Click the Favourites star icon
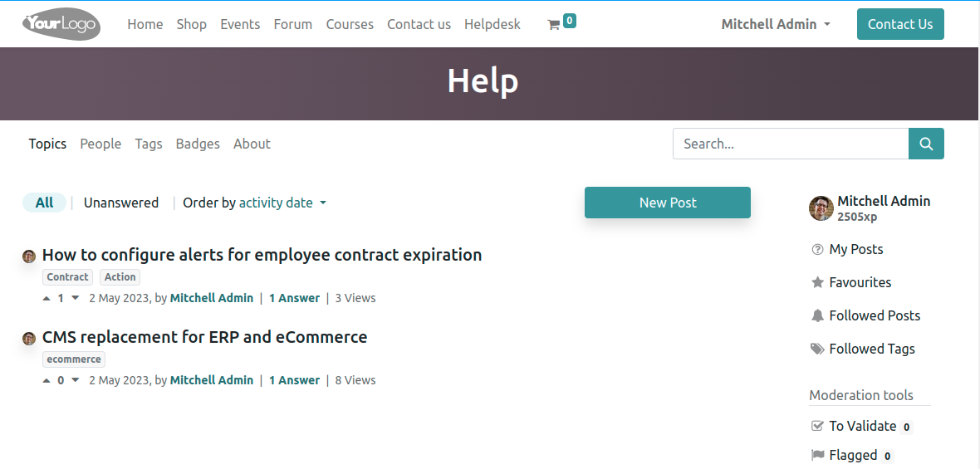 point(817,283)
